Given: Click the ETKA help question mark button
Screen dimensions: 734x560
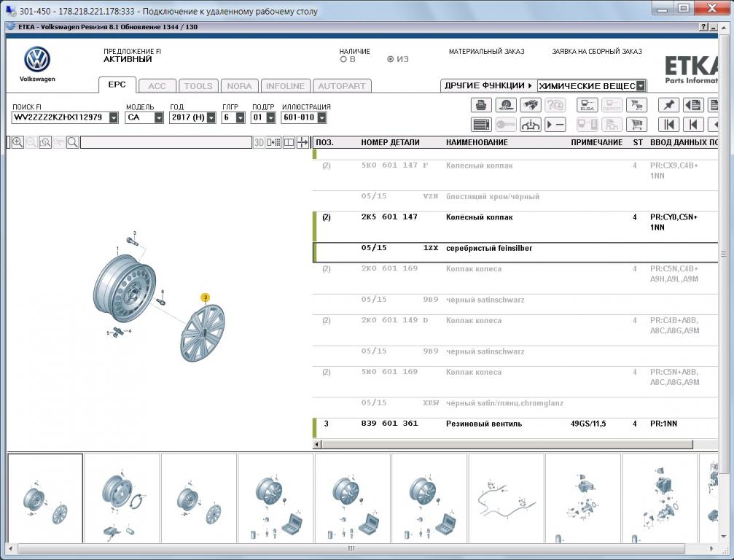Looking at the screenshot, I should [704, 27].
